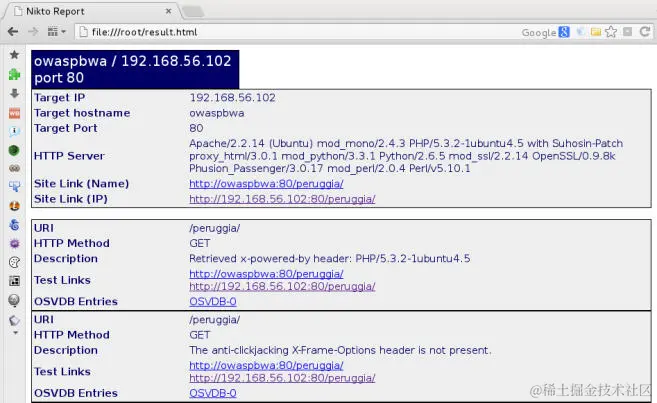The width and height of the screenshot is (657, 403).
Task: Click the blue monitor sidebar icon
Action: click(x=14, y=187)
